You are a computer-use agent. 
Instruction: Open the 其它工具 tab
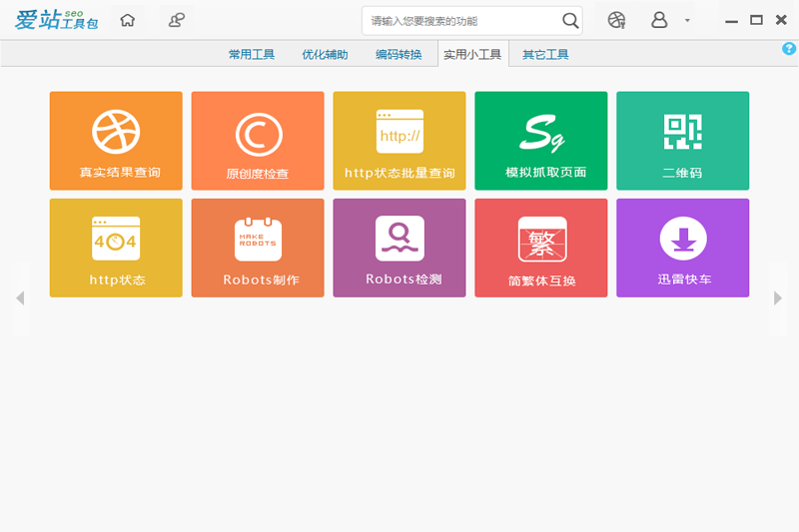(x=545, y=55)
